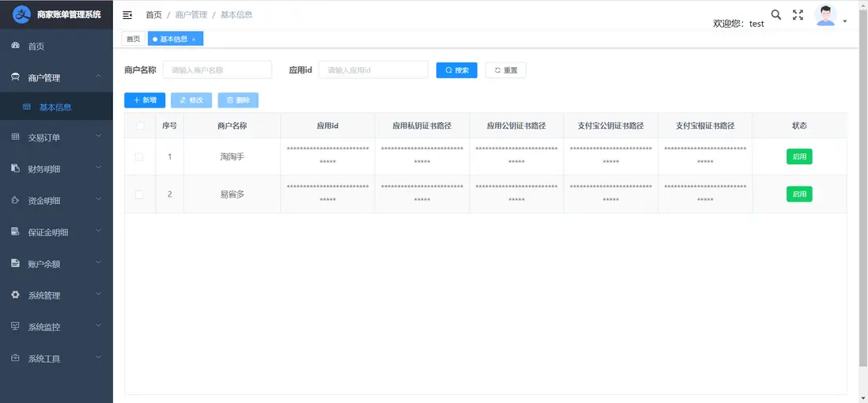The height and width of the screenshot is (403, 868).
Task: Expand the 系统工具 menu chevron
Action: 98,357
